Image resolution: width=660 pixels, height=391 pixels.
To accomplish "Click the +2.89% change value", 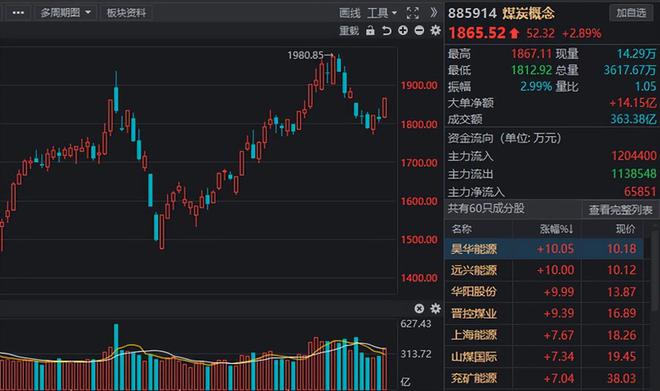I will pos(582,34).
